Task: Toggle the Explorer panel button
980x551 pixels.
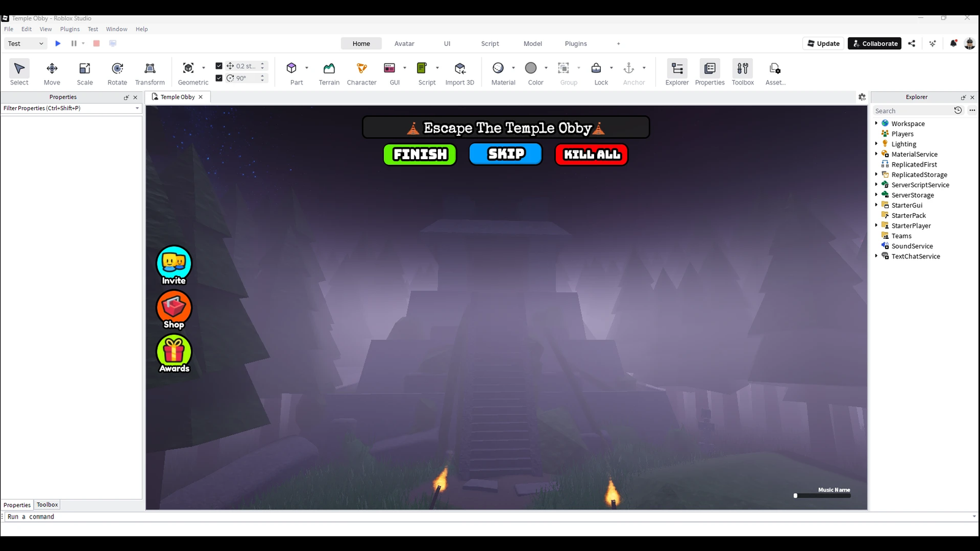Action: pyautogui.click(x=677, y=72)
